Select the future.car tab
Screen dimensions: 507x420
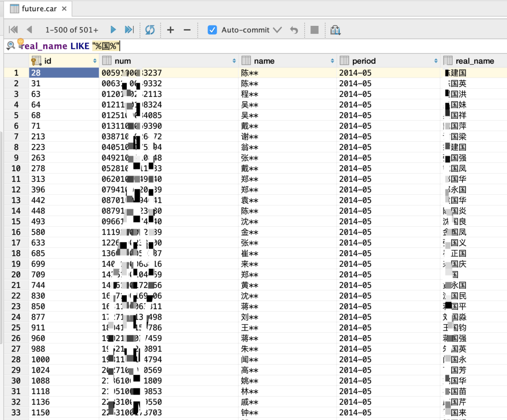pos(39,9)
